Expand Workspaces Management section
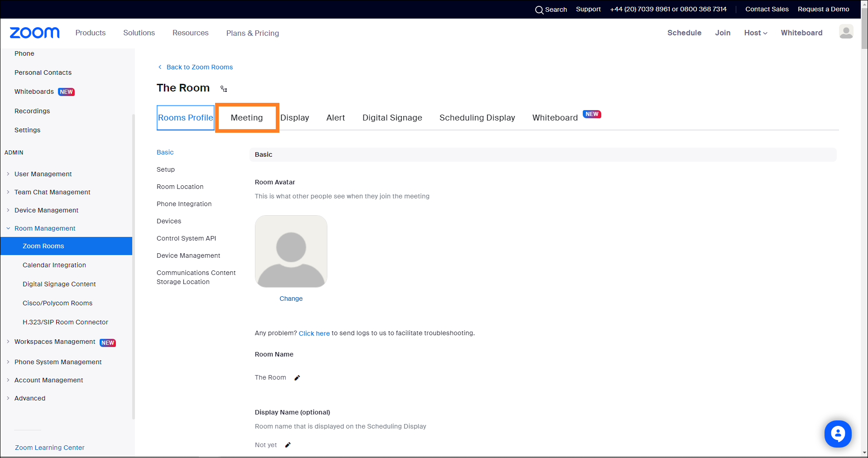 (x=8, y=342)
